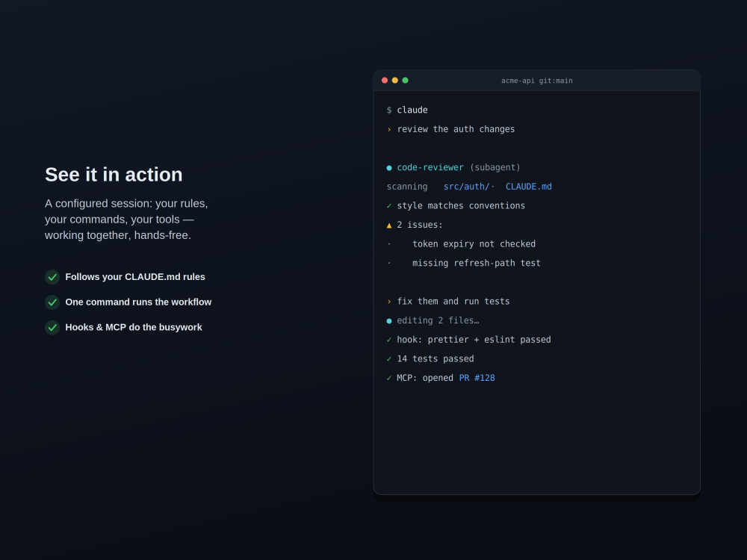Click the green maximize dot on terminal
This screenshot has width=747, height=560.
[x=406, y=81]
